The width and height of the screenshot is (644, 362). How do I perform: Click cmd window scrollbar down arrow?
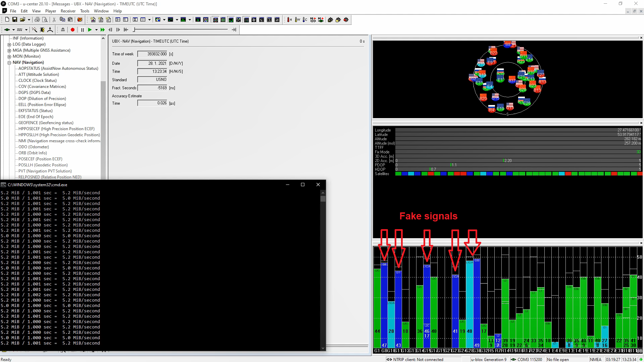(x=323, y=348)
